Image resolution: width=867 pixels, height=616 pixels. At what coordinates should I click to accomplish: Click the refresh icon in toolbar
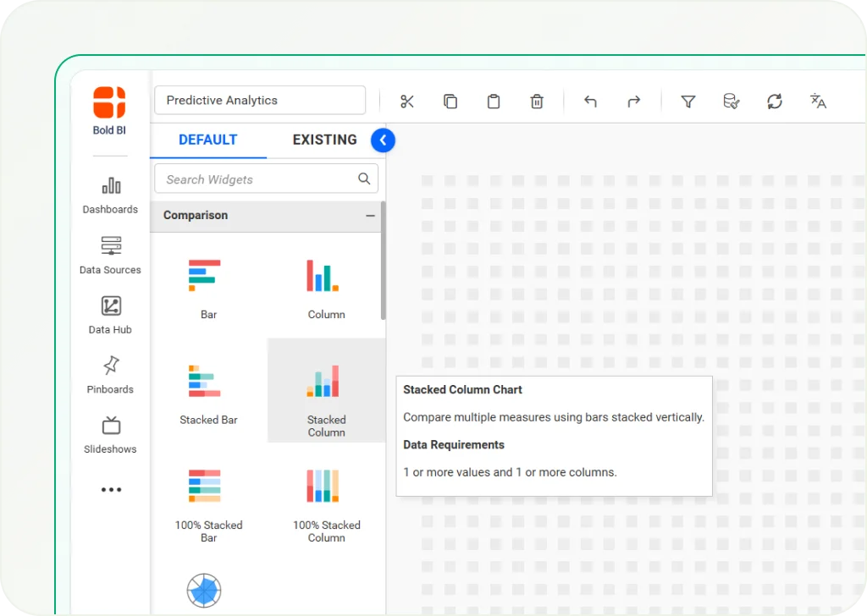(775, 102)
